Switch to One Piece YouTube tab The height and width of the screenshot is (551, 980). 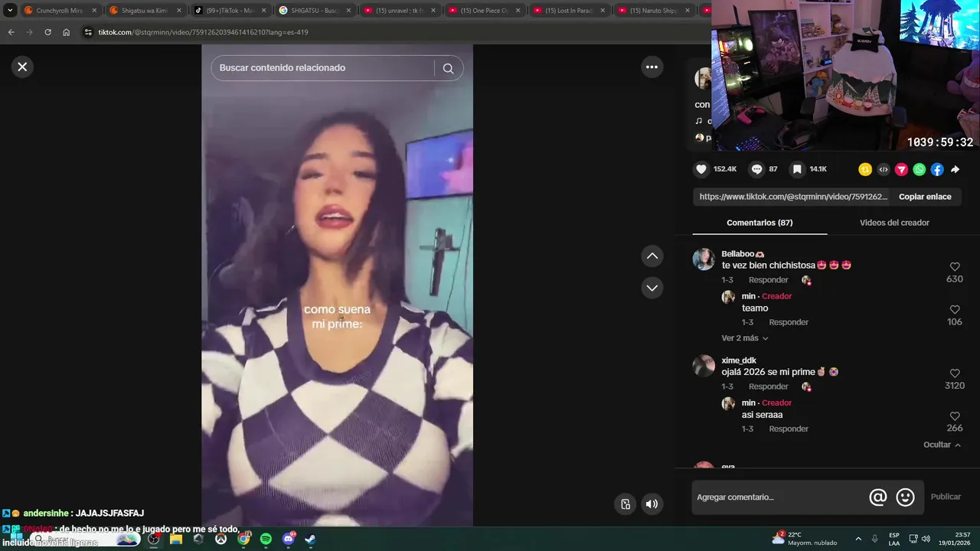pyautogui.click(x=485, y=11)
